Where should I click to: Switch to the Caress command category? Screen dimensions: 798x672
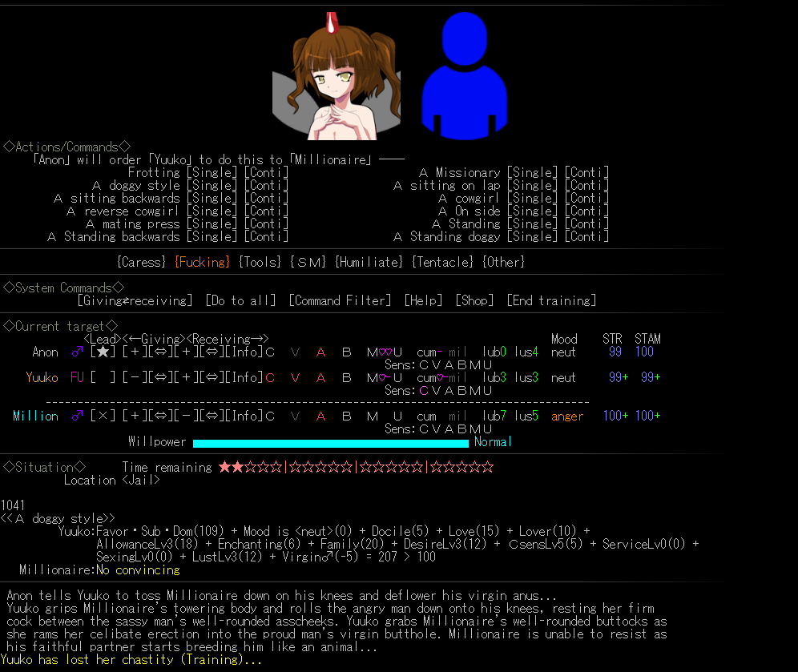141,262
